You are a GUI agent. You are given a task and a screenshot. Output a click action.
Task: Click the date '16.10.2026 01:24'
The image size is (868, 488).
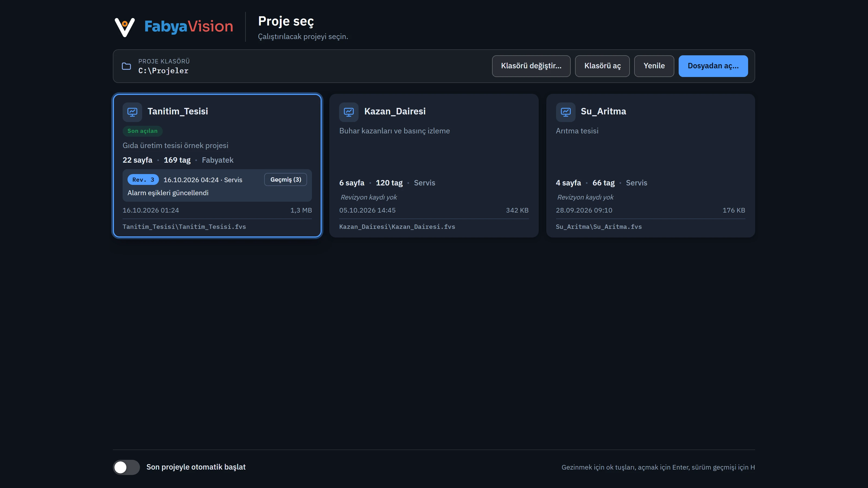tap(151, 210)
